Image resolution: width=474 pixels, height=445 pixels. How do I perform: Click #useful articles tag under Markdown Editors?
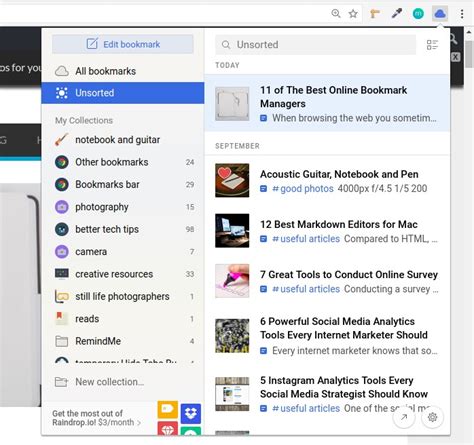click(x=306, y=239)
